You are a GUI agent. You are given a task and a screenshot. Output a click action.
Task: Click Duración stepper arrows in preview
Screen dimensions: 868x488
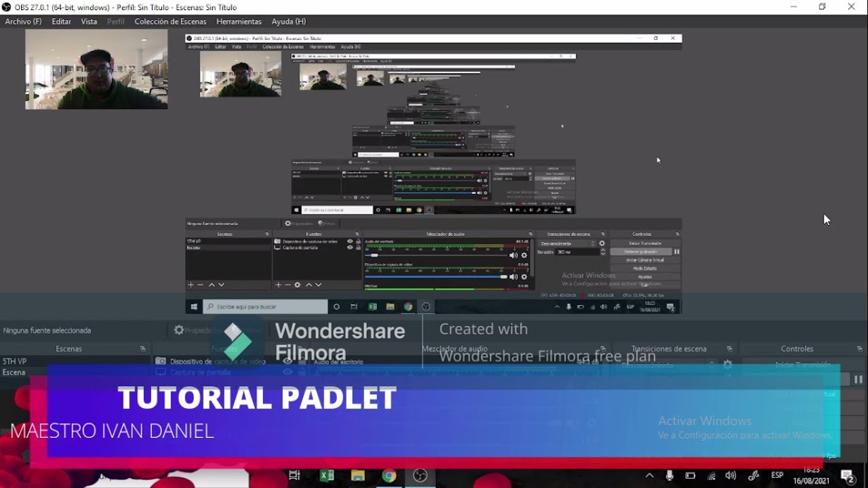point(603,251)
